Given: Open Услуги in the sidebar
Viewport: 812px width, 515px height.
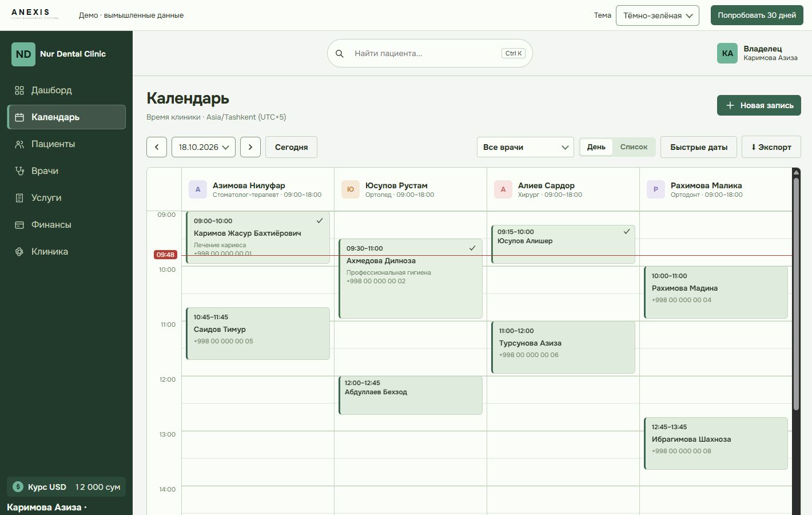Looking at the screenshot, I should [x=66, y=198].
